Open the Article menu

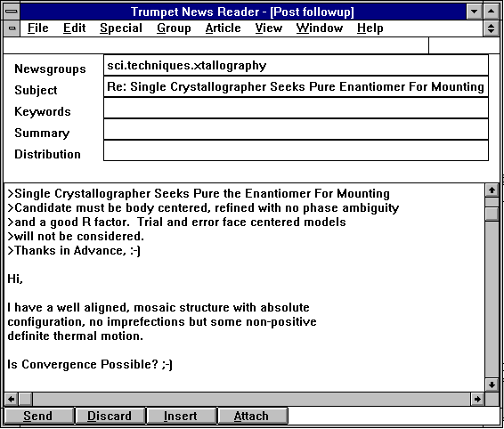(224, 28)
